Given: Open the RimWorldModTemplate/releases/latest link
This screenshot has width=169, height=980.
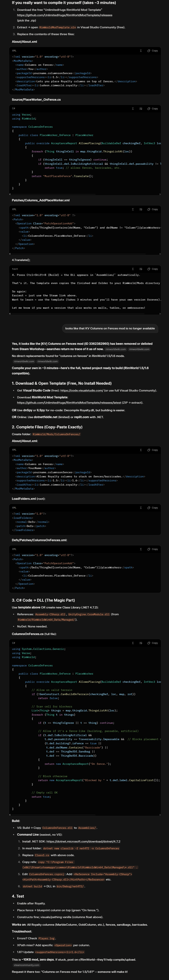Looking at the screenshot, I should [x=69, y=403].
